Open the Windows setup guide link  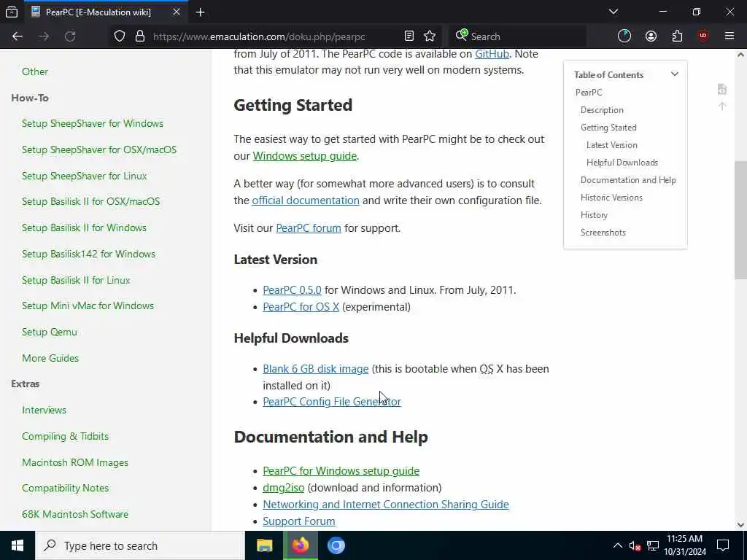304,156
